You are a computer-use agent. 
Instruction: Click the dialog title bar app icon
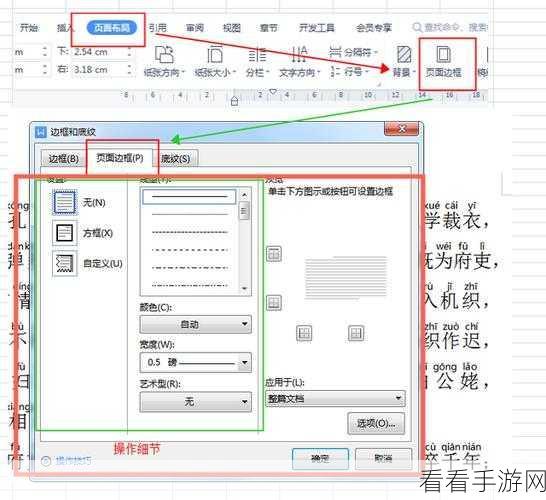pyautogui.click(x=40, y=132)
